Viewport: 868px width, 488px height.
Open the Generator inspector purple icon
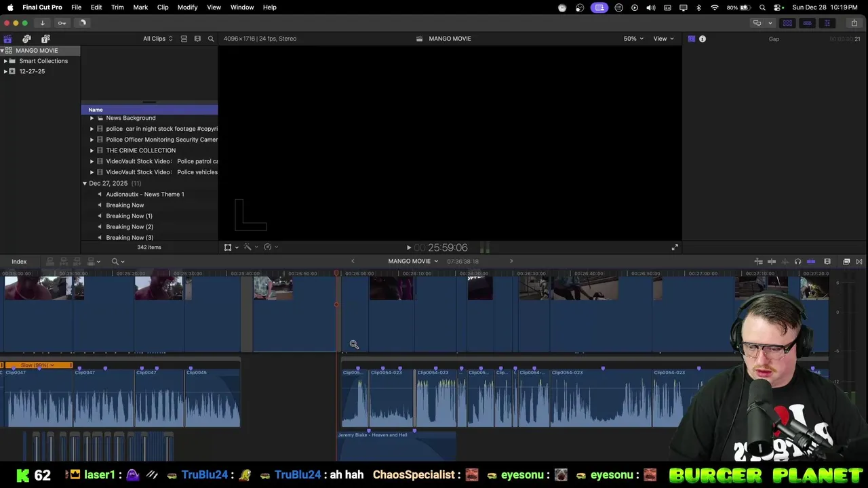coord(692,39)
